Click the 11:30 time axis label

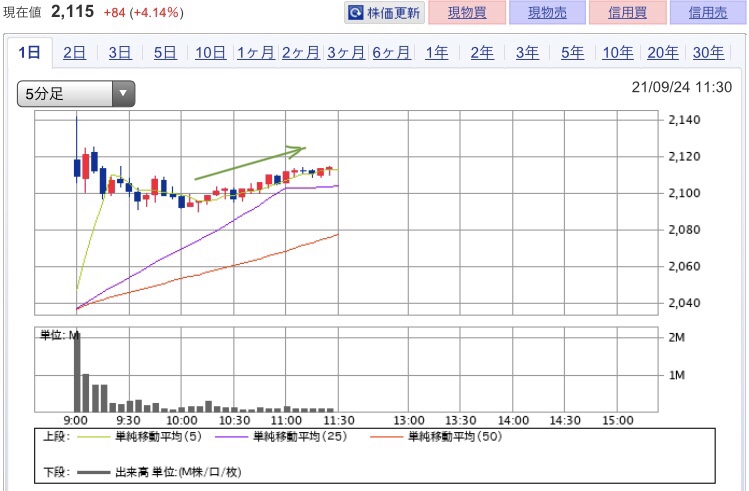point(339,420)
